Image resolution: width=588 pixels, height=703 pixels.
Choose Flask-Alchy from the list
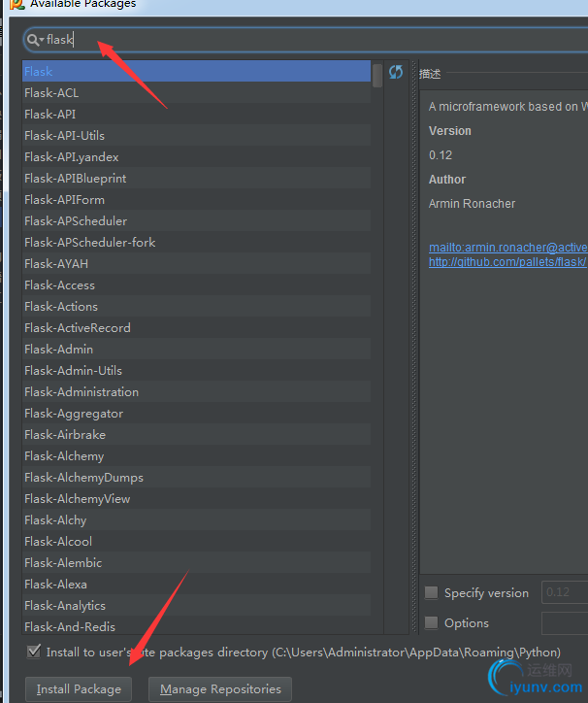pos(196,520)
